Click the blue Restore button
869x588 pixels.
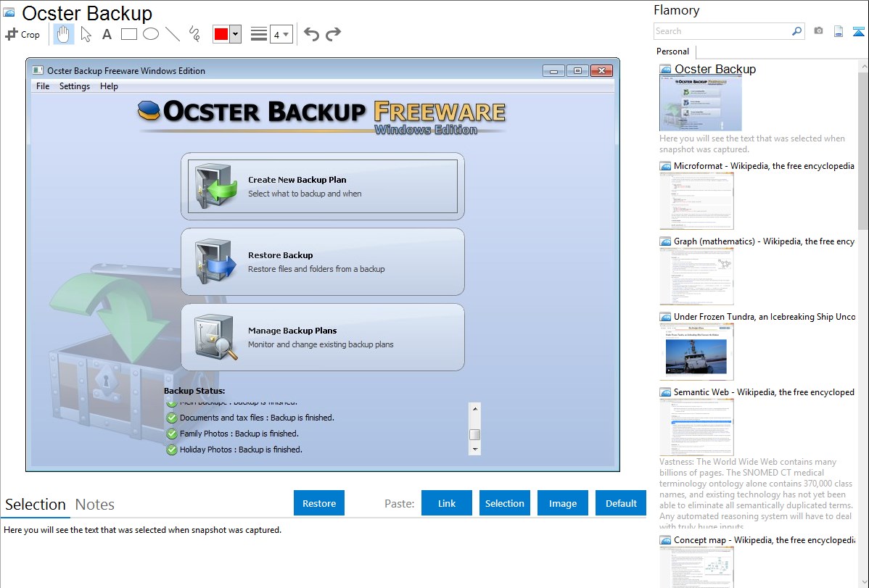[x=319, y=503]
